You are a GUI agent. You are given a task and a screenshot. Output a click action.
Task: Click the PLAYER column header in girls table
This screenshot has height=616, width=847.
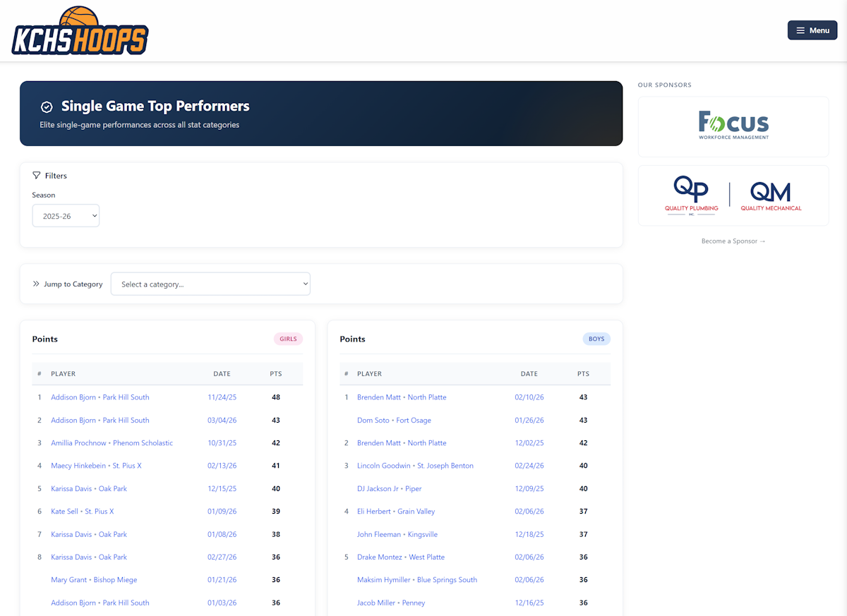coord(63,374)
